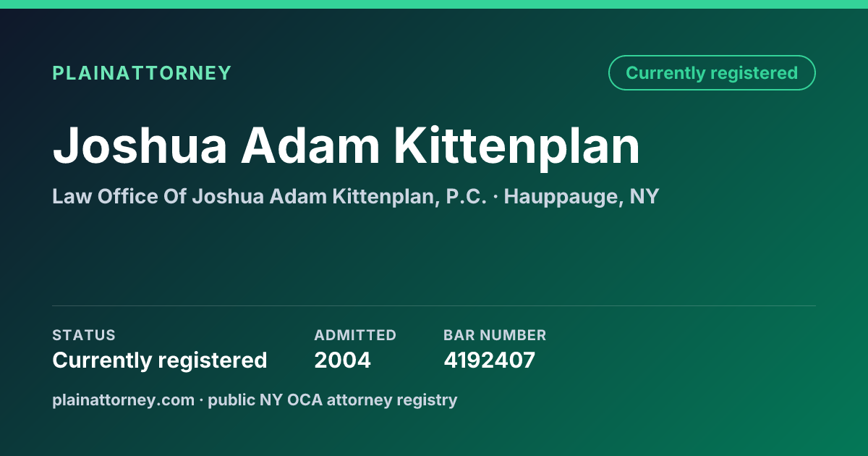The height and width of the screenshot is (456, 868).
Task: Select the large Joshua Adam Kittenplan heading
Action: pyautogui.click(x=346, y=145)
